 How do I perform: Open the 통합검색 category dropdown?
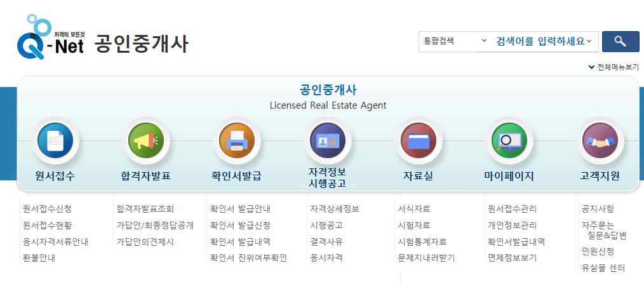(x=455, y=41)
